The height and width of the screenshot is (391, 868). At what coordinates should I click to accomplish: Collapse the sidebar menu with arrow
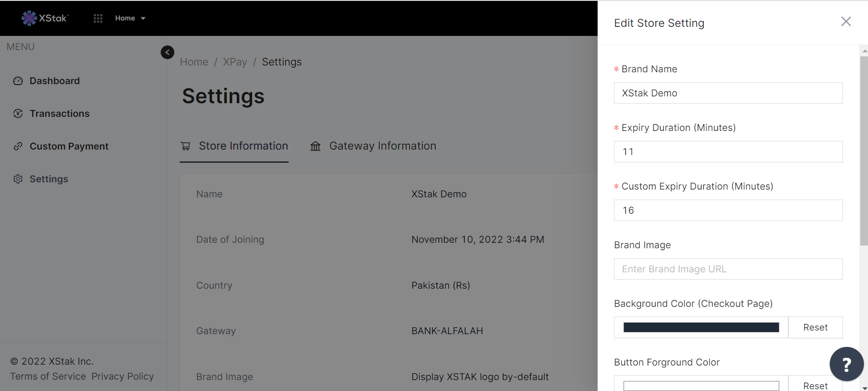point(168,52)
